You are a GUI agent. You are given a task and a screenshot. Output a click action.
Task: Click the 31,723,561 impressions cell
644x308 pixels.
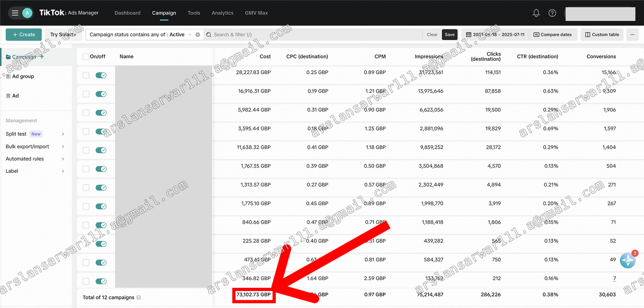[x=431, y=72]
